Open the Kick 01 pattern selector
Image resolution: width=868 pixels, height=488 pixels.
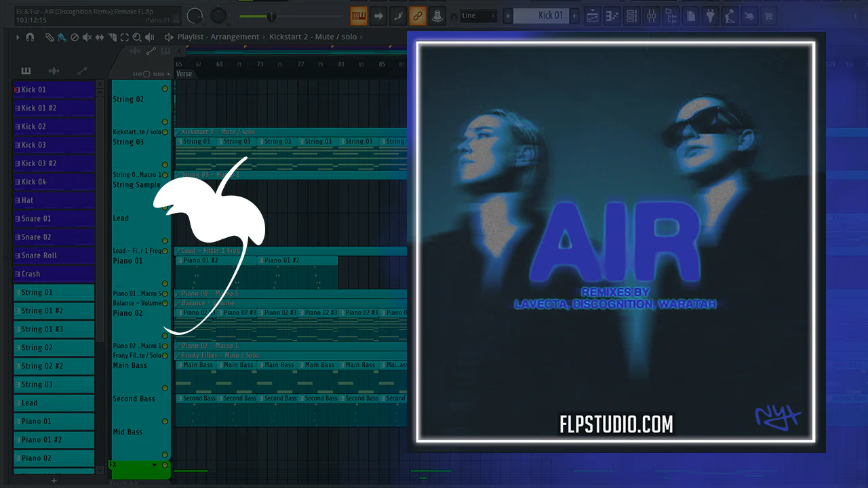[541, 16]
